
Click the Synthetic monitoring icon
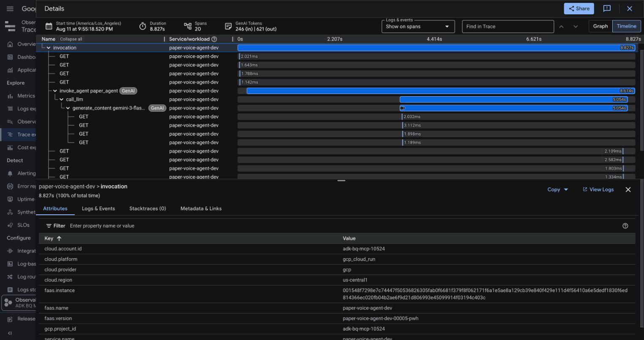pyautogui.click(x=10, y=212)
